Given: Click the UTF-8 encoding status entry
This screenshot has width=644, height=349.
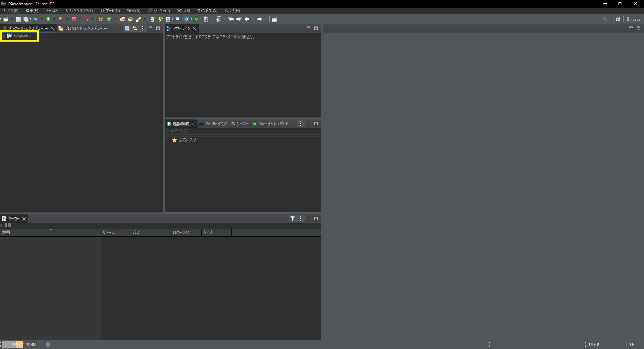Looking at the screenshot, I should click(x=594, y=345).
